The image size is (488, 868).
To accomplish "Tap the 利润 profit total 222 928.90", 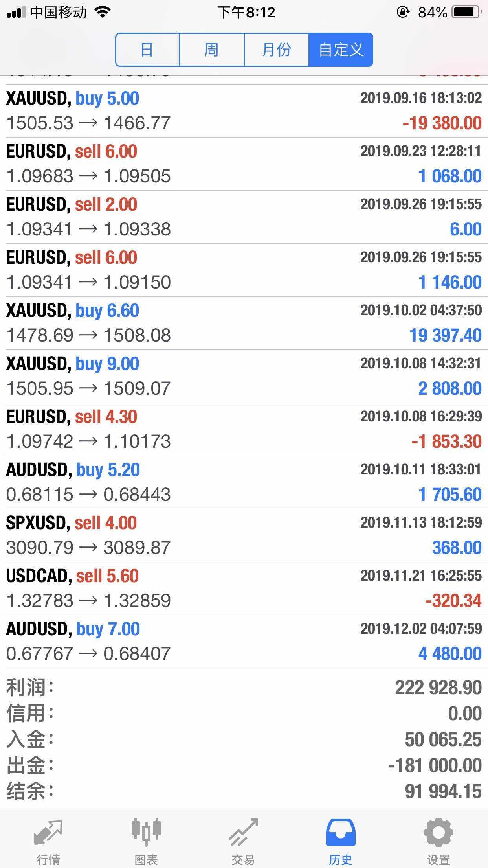I will tap(438, 688).
